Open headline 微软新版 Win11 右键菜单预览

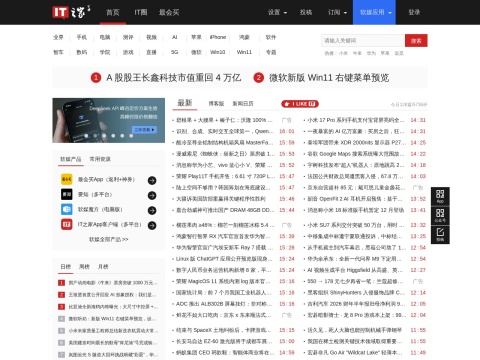pos(329,78)
